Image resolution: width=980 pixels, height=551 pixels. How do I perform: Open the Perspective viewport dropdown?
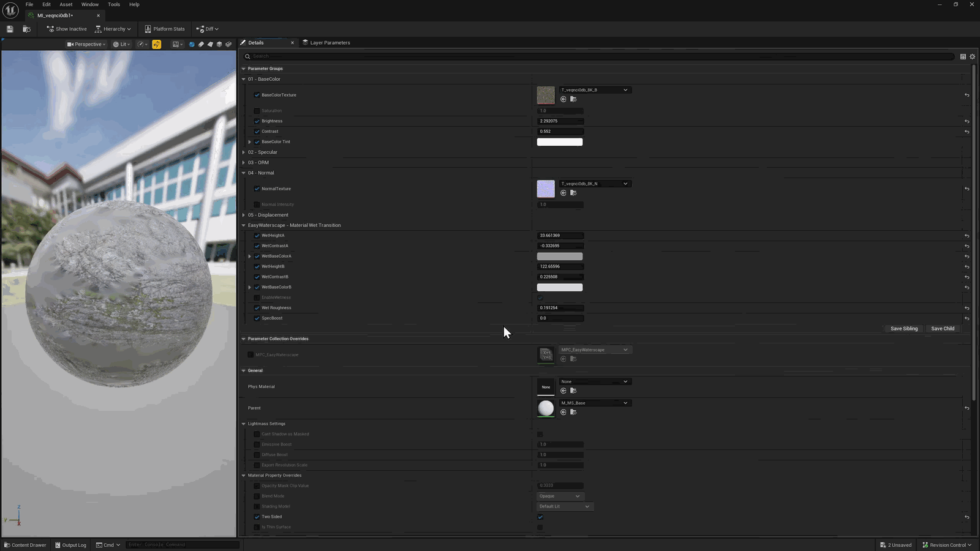click(86, 44)
